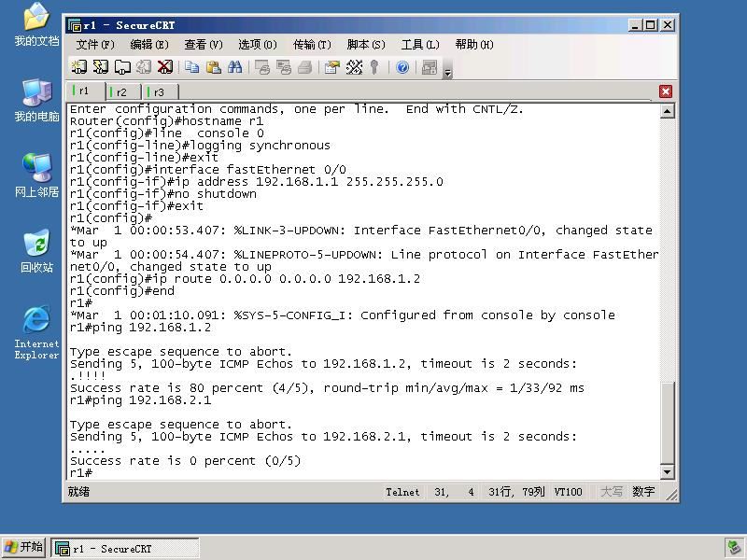Click 就绪 status text

click(78, 492)
